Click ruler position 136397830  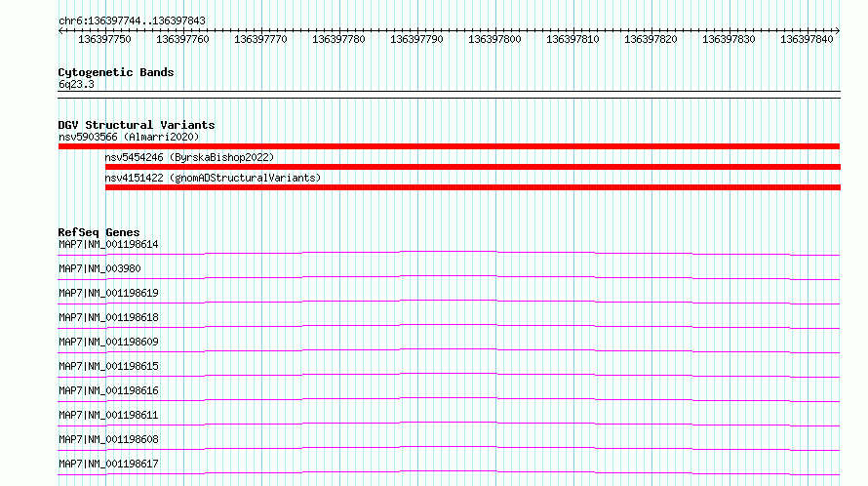click(730, 39)
